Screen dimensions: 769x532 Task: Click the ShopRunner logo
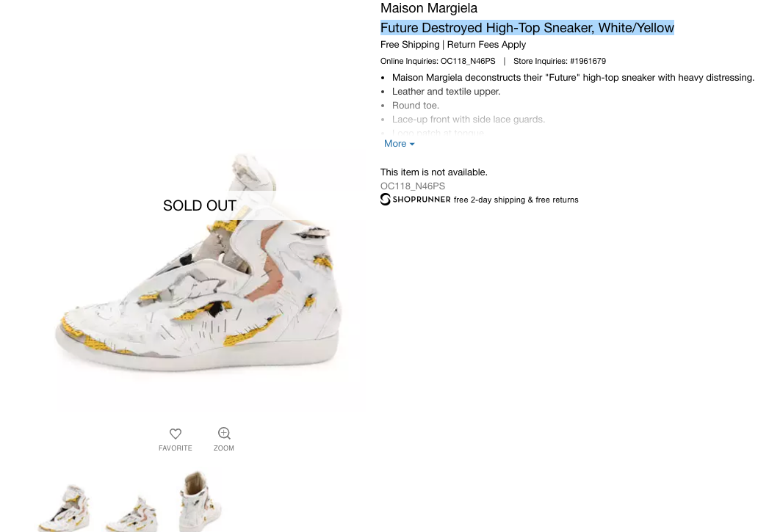pos(416,200)
